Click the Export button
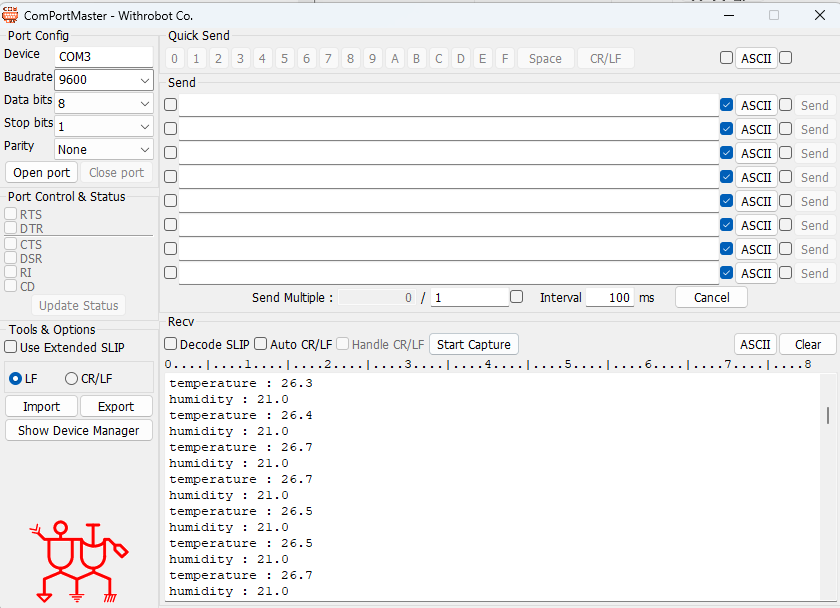The width and height of the screenshot is (840, 608). [116, 407]
